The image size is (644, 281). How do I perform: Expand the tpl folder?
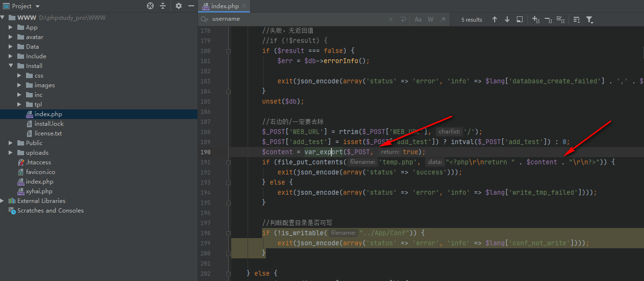(x=19, y=105)
